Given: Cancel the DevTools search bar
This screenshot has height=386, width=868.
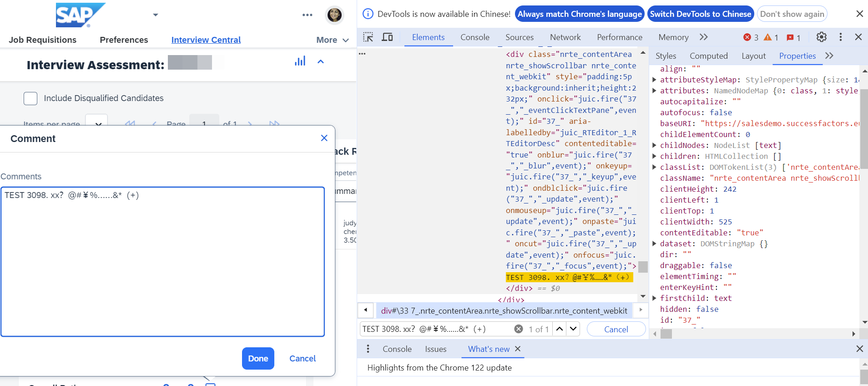Looking at the screenshot, I should tap(616, 329).
